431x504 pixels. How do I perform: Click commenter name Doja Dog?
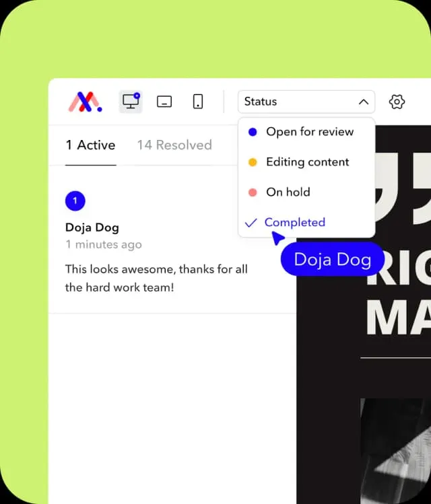point(92,227)
